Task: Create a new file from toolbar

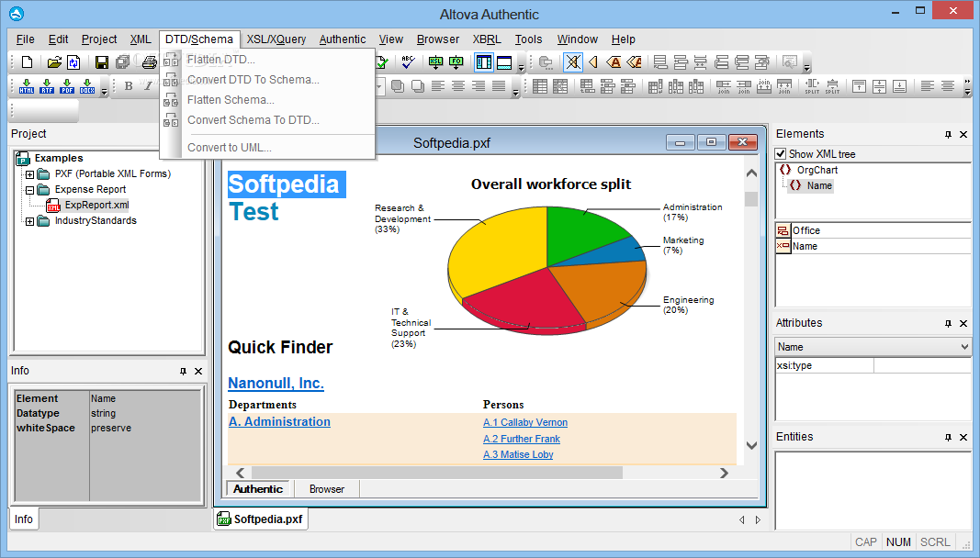Action: coord(27,61)
